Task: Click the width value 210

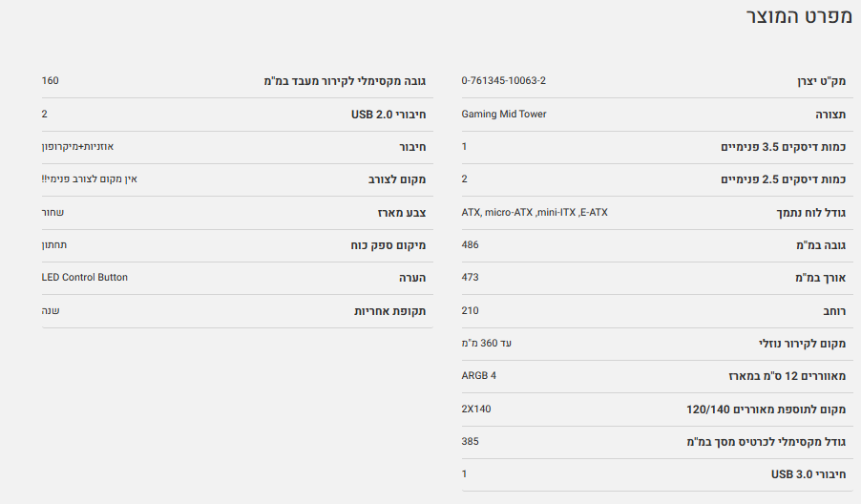Action: tap(470, 310)
